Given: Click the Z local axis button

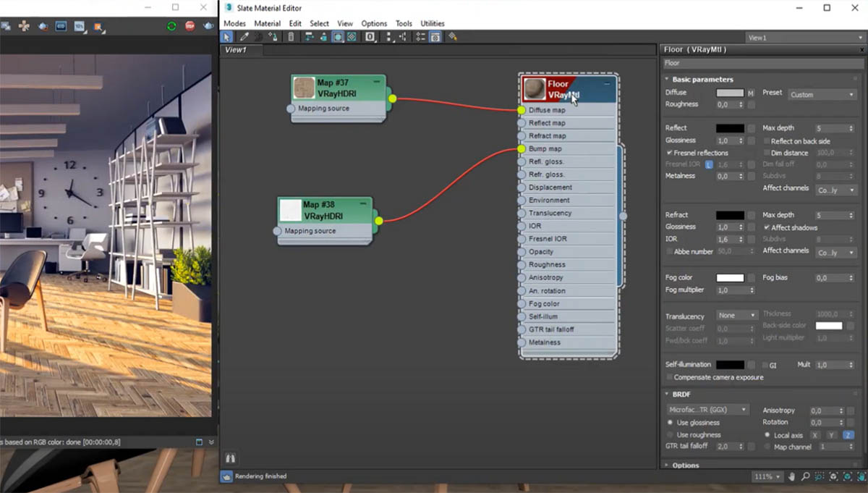Looking at the screenshot, I should (x=848, y=435).
